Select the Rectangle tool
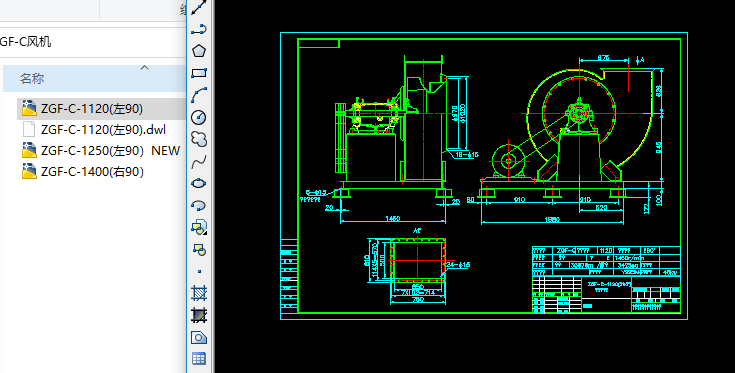Screen dimensions: 735x373 tap(199, 73)
